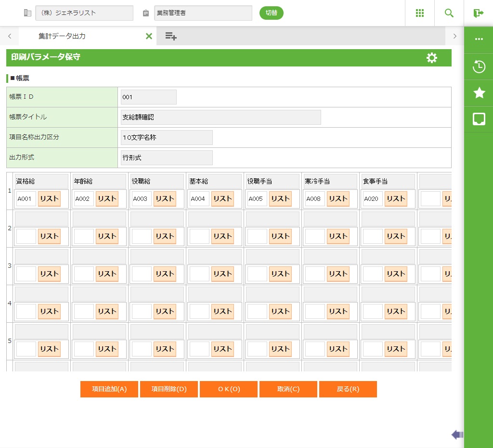Close the 集計データ出力 tab
The height and width of the screenshot is (448, 493).
click(x=149, y=36)
